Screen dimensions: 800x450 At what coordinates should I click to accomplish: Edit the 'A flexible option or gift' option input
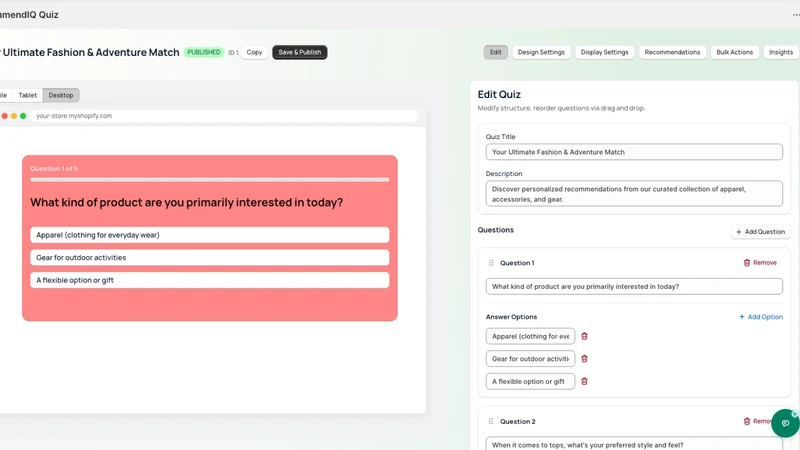pyautogui.click(x=530, y=381)
